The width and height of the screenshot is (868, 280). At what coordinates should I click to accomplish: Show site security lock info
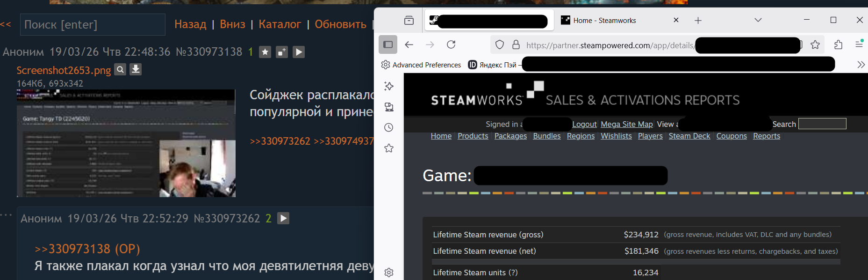(x=516, y=44)
